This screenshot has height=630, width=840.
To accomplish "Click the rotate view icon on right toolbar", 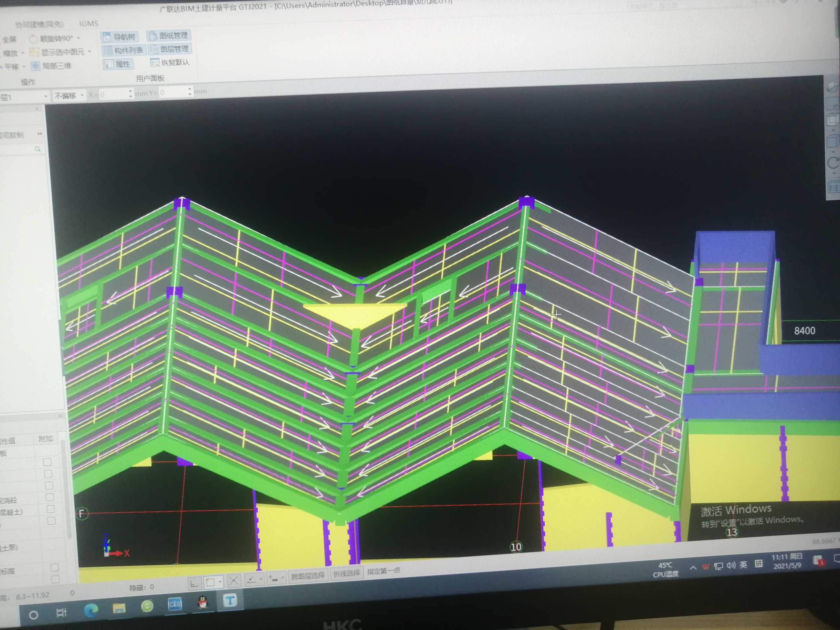I will coord(833,163).
